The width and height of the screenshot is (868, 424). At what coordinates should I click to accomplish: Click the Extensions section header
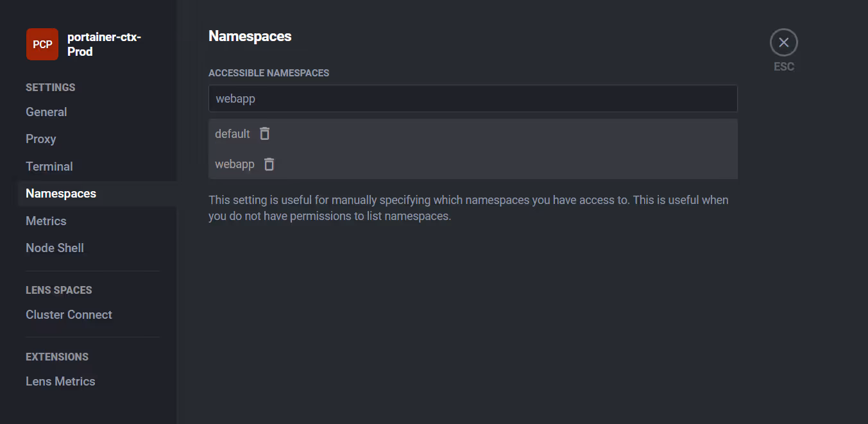(57, 357)
